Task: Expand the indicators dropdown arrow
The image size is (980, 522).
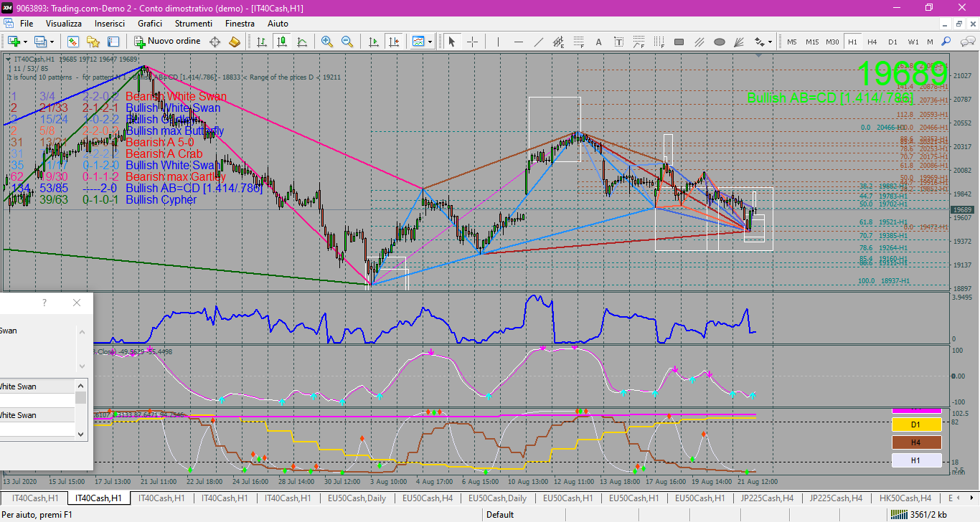Action: (x=430, y=42)
